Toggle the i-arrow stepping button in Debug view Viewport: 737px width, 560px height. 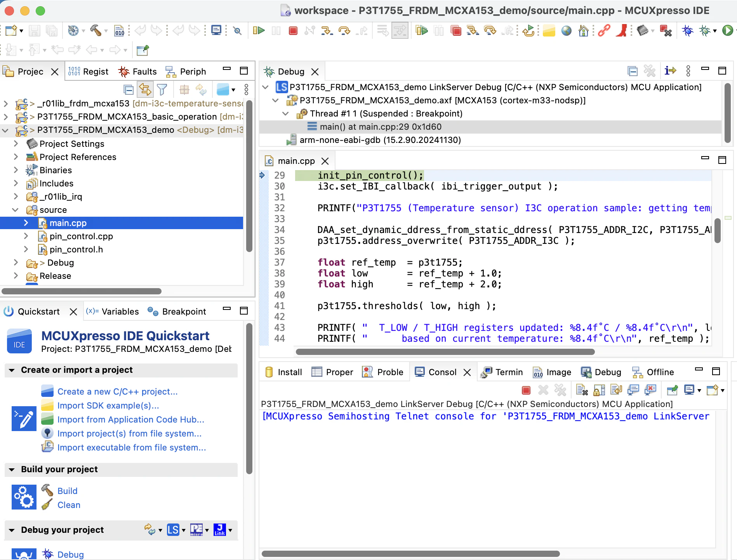click(671, 71)
